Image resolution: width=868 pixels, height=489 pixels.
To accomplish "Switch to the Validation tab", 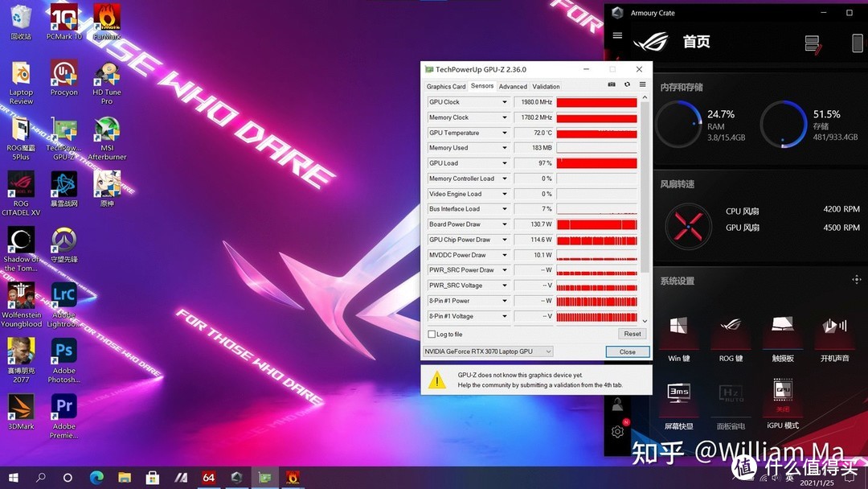I will (546, 86).
